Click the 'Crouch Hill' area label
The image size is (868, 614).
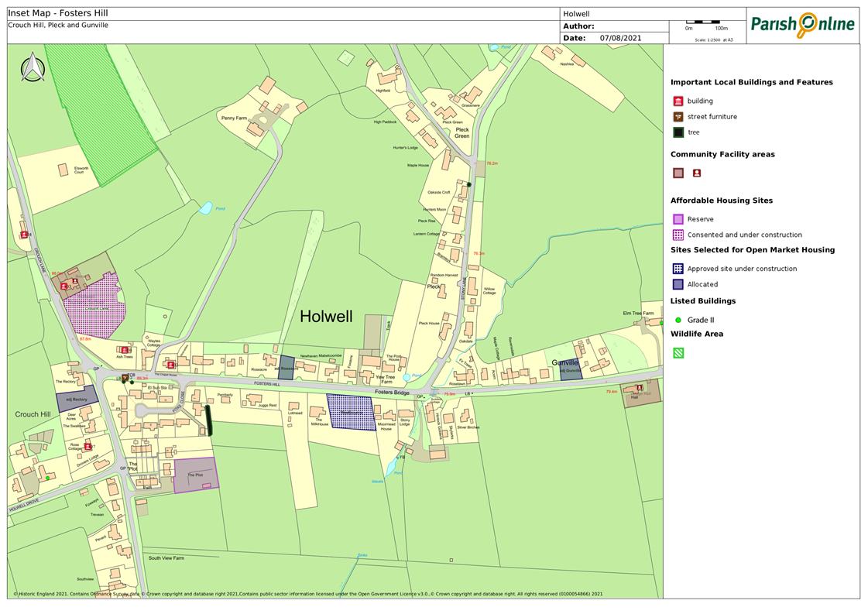coord(33,414)
